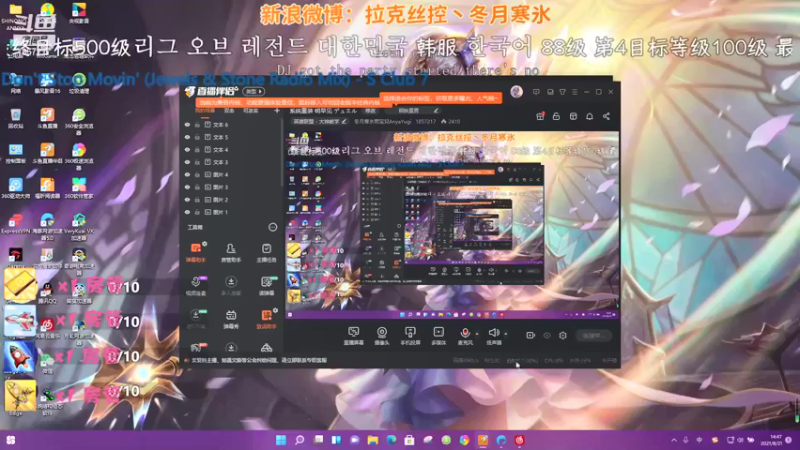
Task: Toggle visibility of 图片 3 layer
Action: coord(187,187)
